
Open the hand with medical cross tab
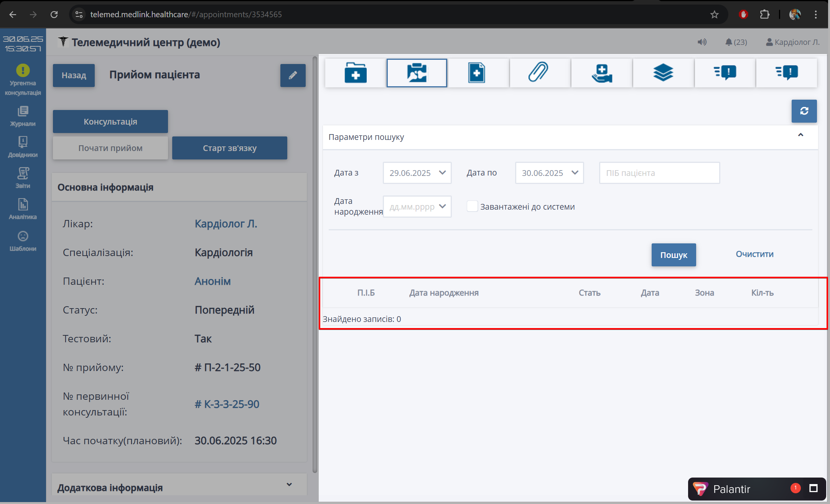coord(601,73)
